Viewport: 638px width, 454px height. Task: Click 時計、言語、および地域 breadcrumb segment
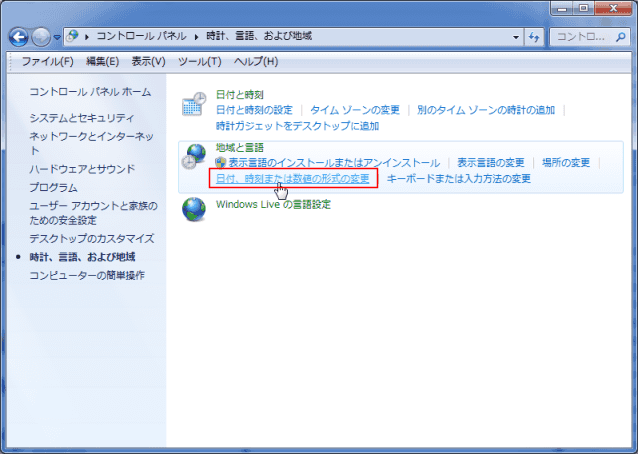[259, 36]
